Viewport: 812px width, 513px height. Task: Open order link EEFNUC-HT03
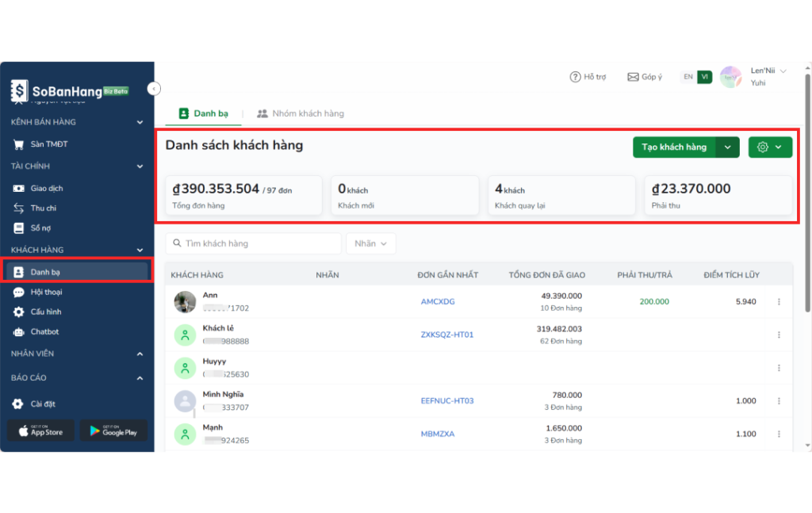[447, 401]
